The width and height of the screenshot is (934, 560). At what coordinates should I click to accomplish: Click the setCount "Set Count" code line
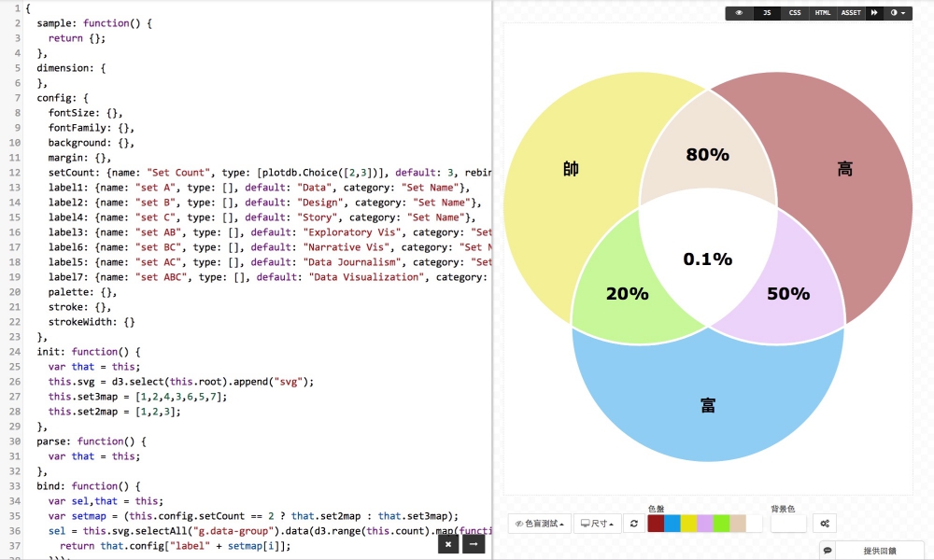click(270, 173)
